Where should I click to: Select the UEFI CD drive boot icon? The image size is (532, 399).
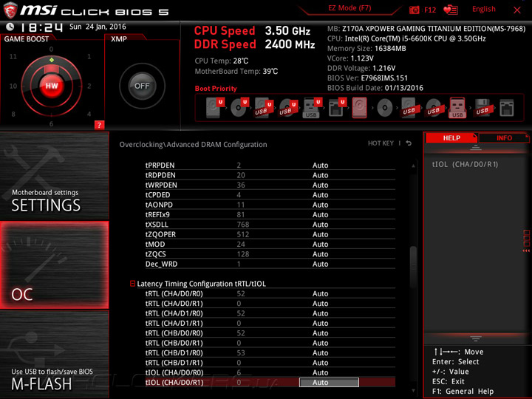239,108
